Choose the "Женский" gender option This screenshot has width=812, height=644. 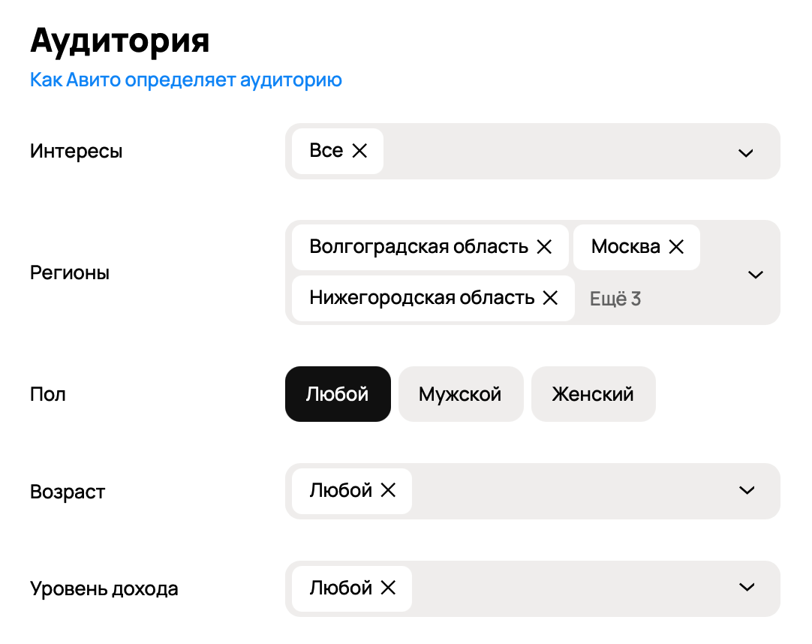pos(593,393)
